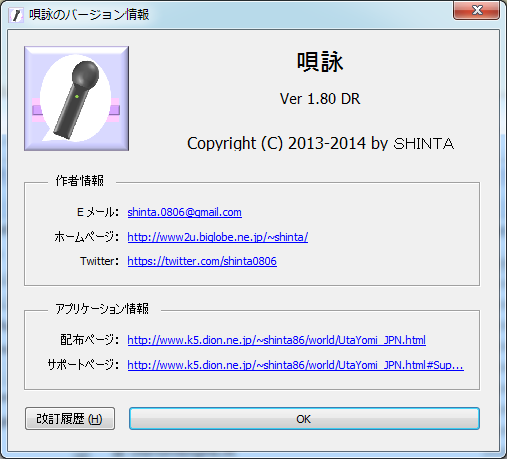This screenshot has width=507, height=459.
Task: Click the ホームページ label
Action: (87, 237)
